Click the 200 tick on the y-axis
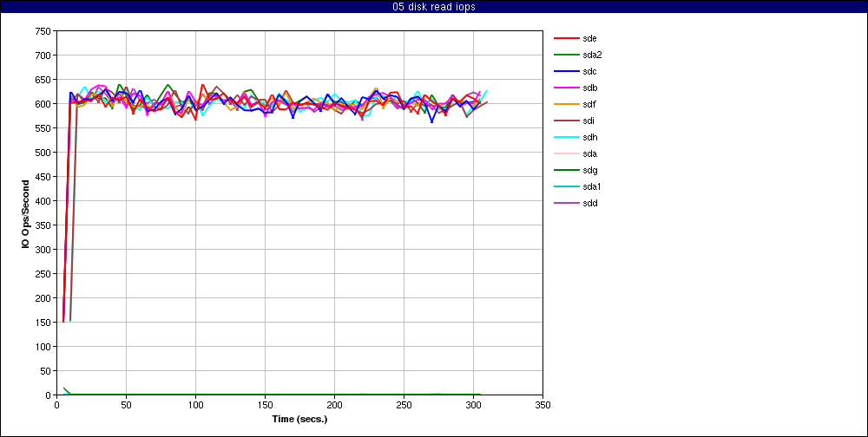868x437 pixels. [44, 298]
